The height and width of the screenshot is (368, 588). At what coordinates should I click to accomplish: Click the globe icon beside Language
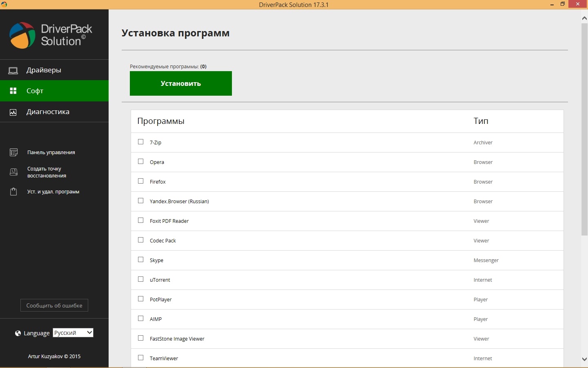coord(18,333)
